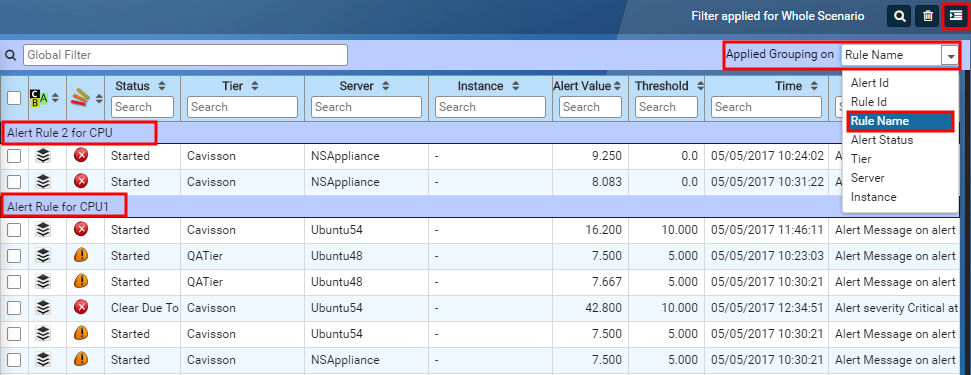The width and height of the screenshot is (971, 375).
Task: Sort the Threshold column
Action: (700, 86)
